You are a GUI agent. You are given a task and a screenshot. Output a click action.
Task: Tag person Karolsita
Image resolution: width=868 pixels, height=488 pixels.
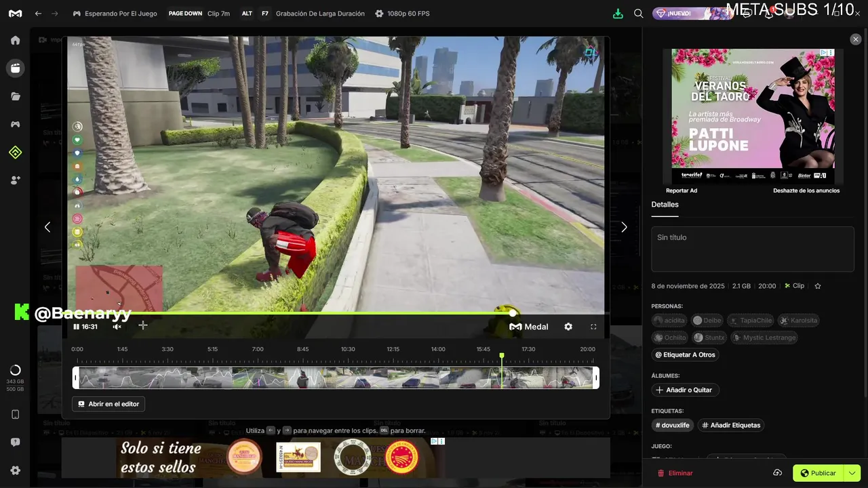(799, 320)
